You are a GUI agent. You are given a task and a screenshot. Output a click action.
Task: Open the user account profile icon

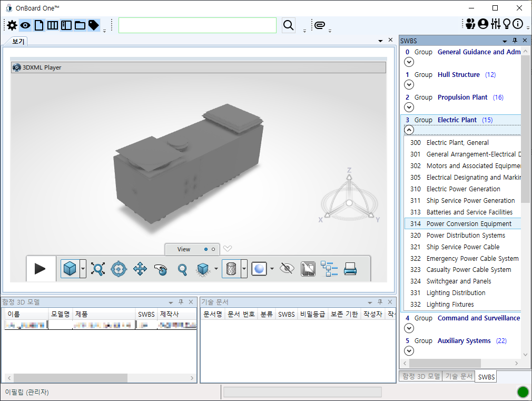(x=483, y=24)
